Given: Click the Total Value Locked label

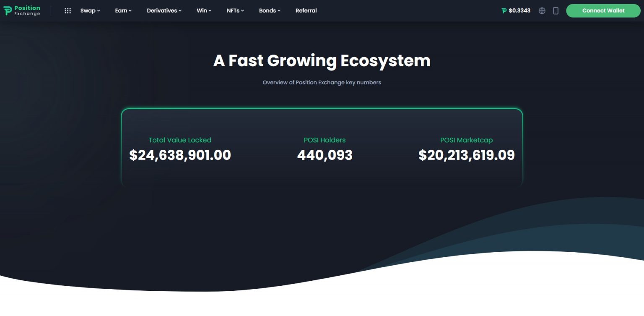Looking at the screenshot, I should click(180, 140).
